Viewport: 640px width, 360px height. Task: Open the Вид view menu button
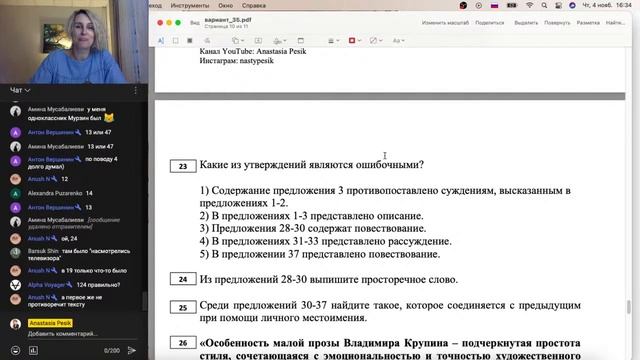[195, 23]
